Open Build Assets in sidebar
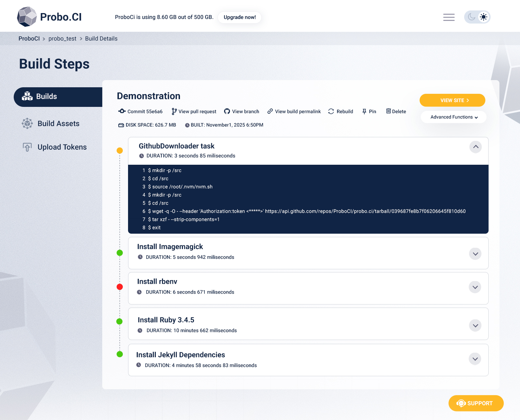This screenshot has height=420, width=520. 58,124
